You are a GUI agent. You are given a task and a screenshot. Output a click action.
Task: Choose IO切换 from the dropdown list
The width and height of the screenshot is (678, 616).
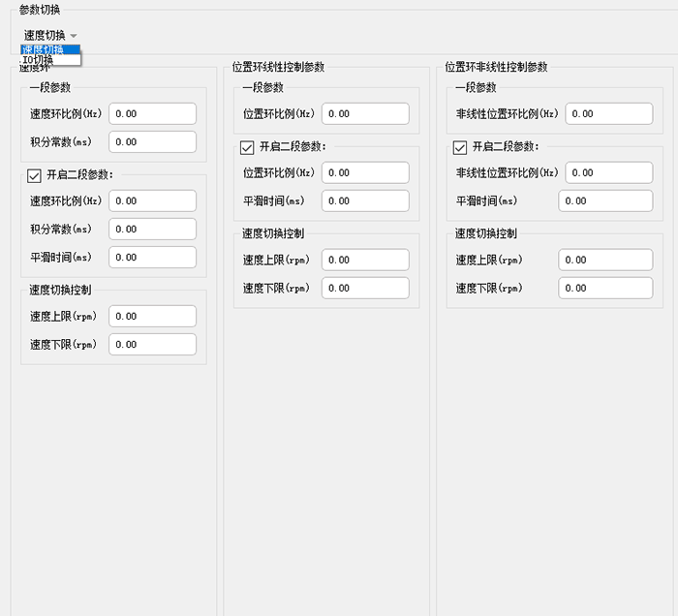tap(50, 60)
